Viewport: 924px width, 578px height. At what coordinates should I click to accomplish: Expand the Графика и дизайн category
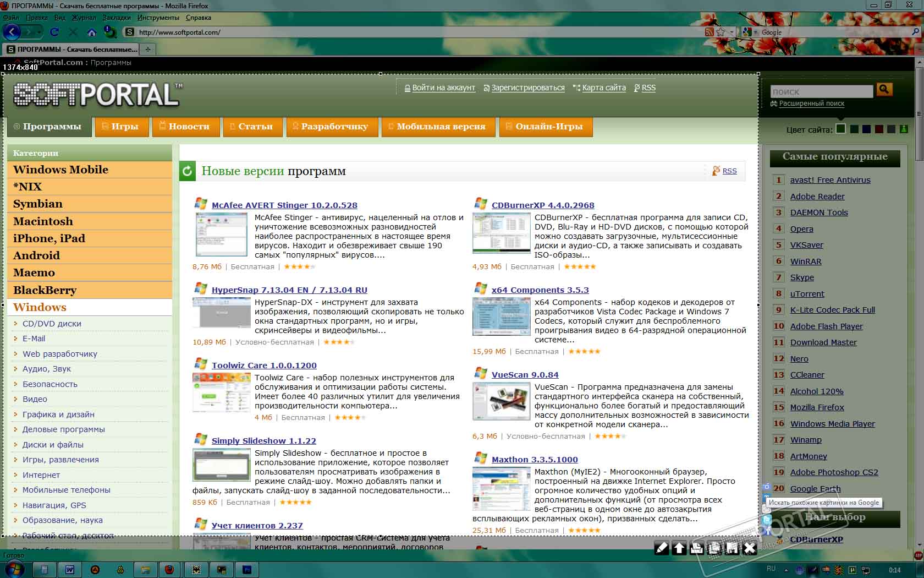[58, 415]
